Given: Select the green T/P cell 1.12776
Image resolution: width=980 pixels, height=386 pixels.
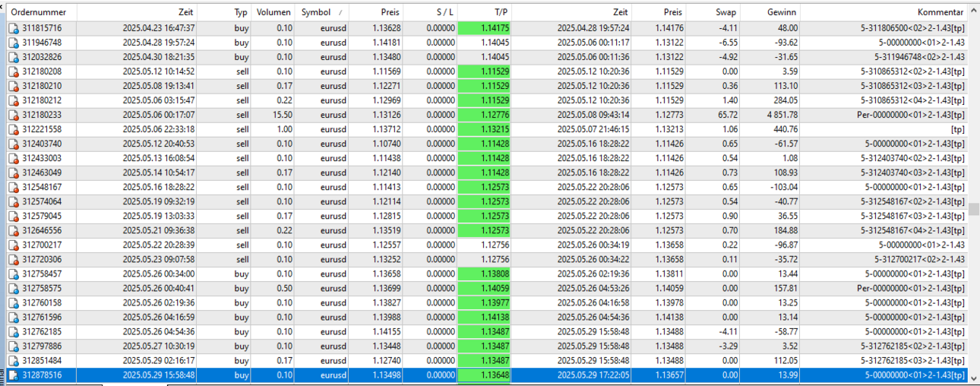Looking at the screenshot, I should pyautogui.click(x=485, y=115).
